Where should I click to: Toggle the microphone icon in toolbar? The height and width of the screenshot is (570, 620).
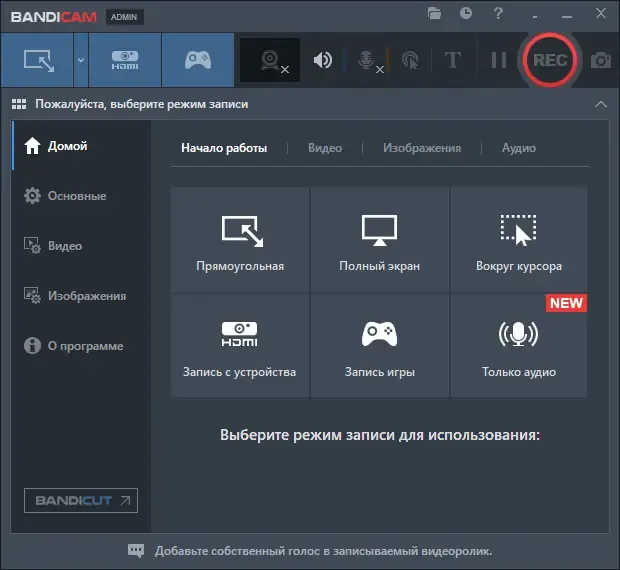click(x=366, y=60)
